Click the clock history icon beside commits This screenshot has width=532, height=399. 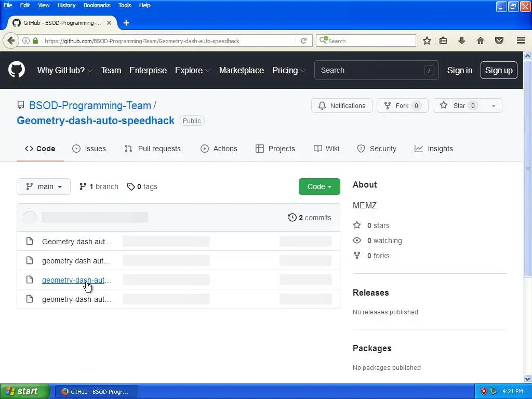point(292,218)
